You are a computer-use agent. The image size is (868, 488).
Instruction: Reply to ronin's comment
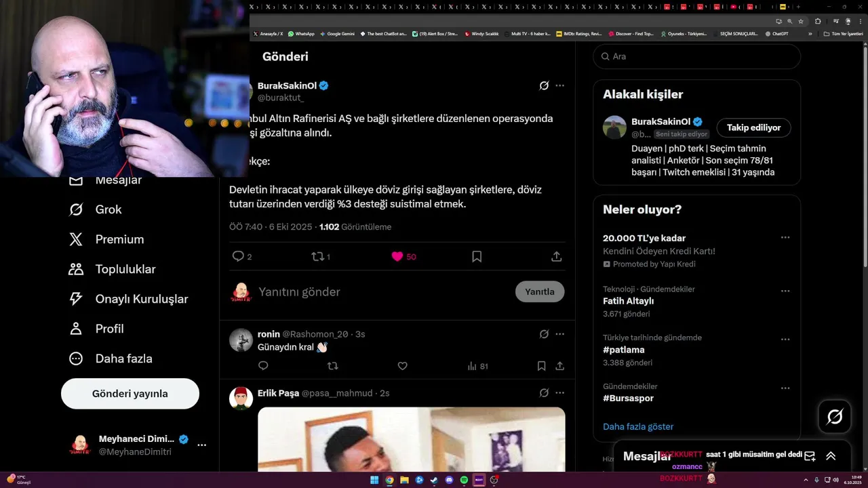(263, 366)
